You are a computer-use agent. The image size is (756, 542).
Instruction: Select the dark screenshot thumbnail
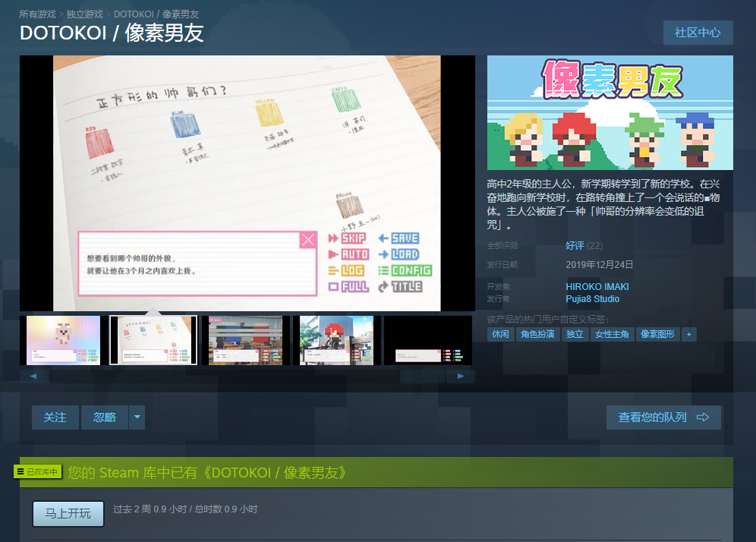(428, 340)
